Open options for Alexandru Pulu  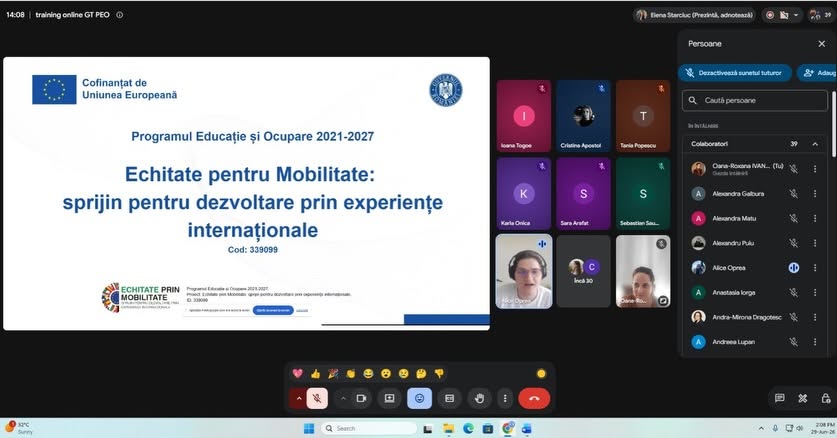(815, 243)
